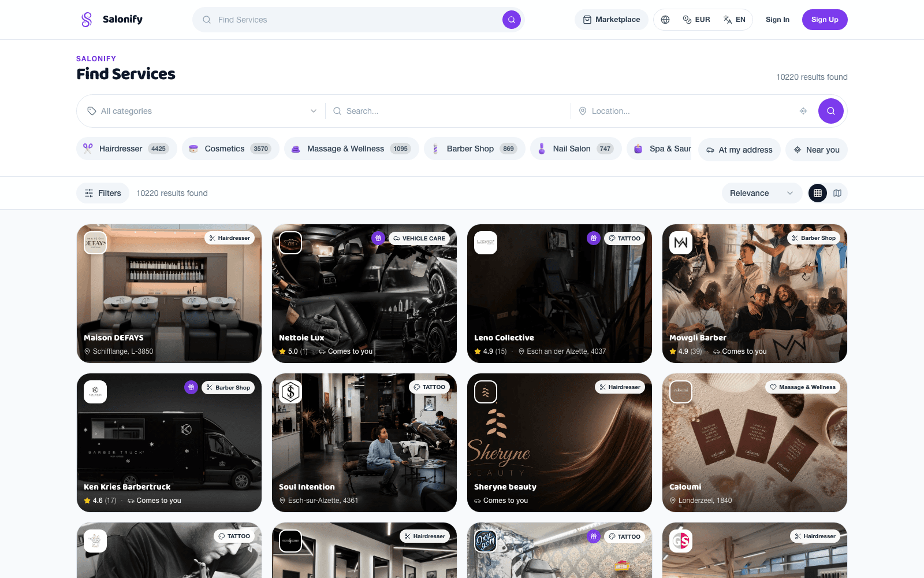This screenshot has width=924, height=578.
Task: Open the Nettoie Lux listing card
Action: click(364, 294)
